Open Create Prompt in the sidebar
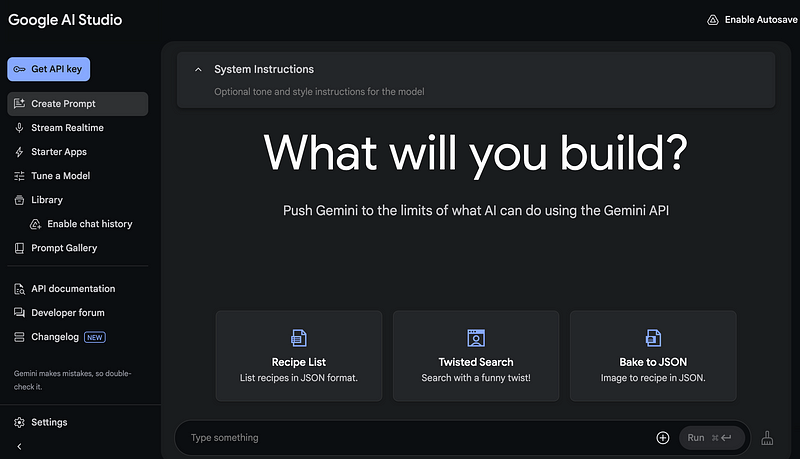Image resolution: width=800 pixels, height=459 pixels. (78, 104)
